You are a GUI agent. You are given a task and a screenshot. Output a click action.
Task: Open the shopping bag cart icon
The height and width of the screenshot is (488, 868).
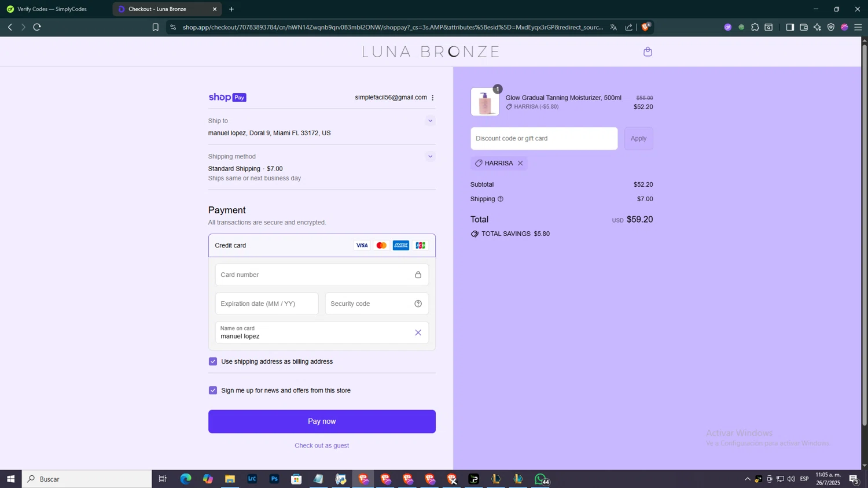tap(648, 52)
